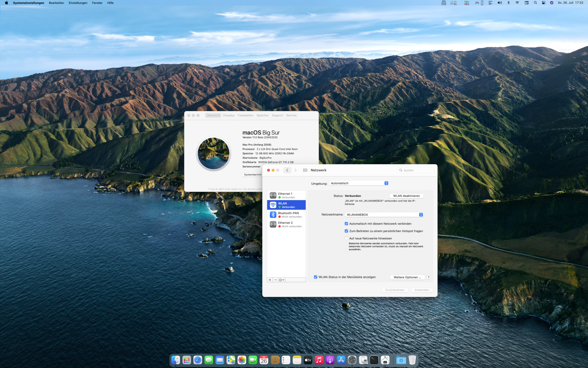Switch to the Displays tab

228,115
